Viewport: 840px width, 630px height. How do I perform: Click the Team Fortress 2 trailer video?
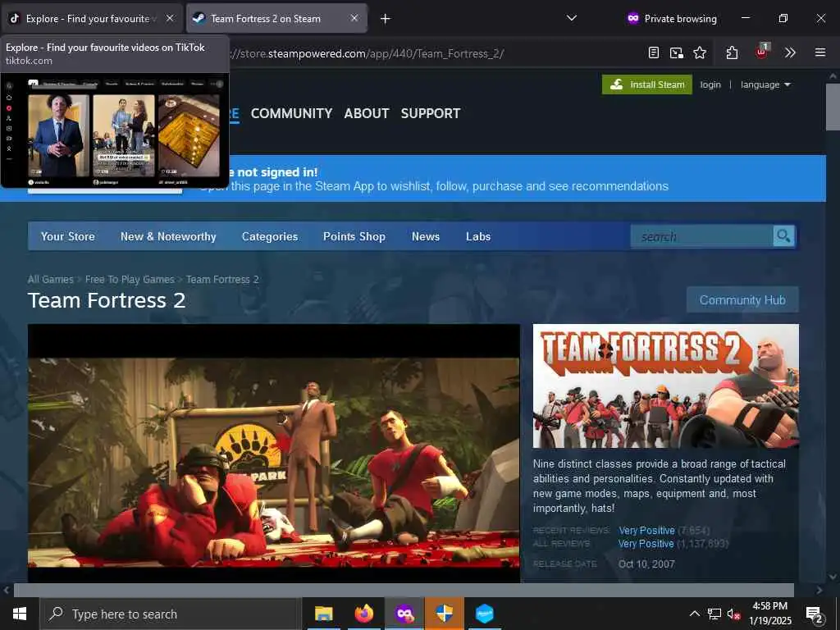[x=274, y=453]
